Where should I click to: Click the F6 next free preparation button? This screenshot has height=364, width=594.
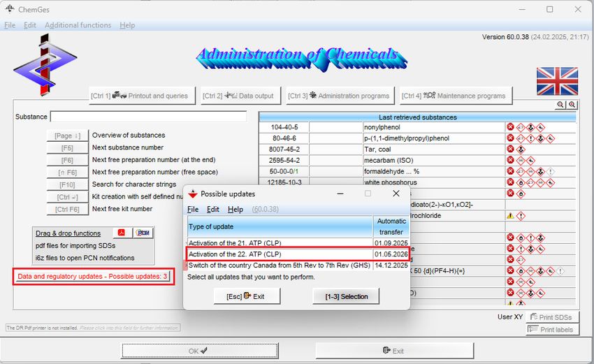point(67,160)
